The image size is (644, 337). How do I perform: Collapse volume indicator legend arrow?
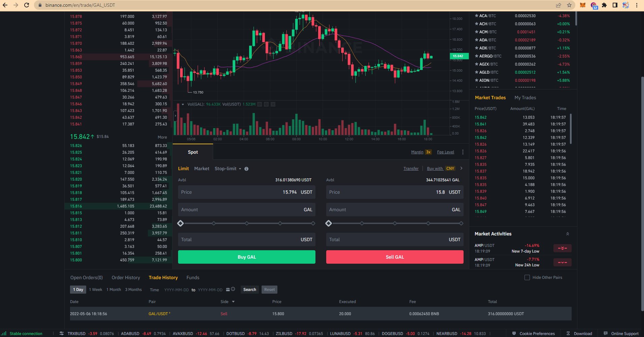coord(183,104)
